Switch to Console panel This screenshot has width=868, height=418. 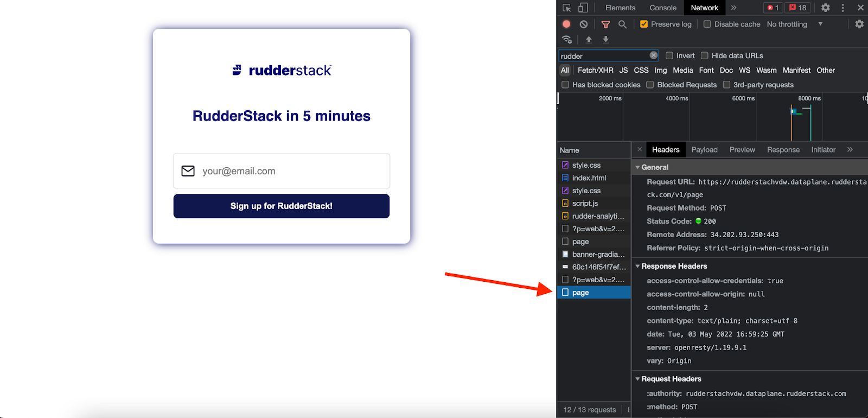pyautogui.click(x=663, y=8)
